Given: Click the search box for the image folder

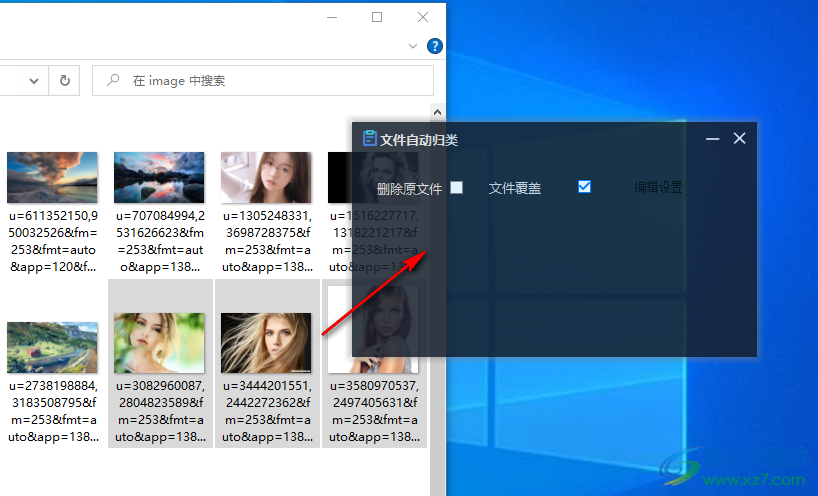Looking at the screenshot, I should click(263, 80).
